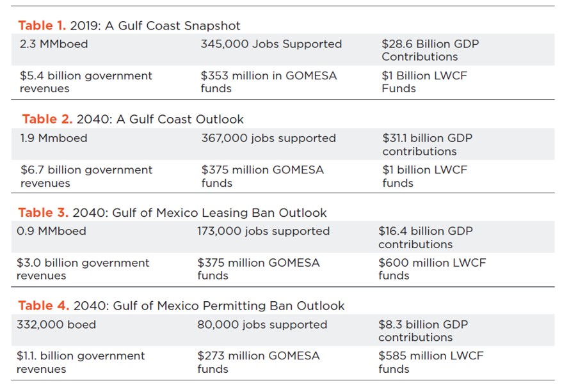This screenshot has height=392, width=562.
Task: Click the '332,000 boed' cell
Action: 56,325
